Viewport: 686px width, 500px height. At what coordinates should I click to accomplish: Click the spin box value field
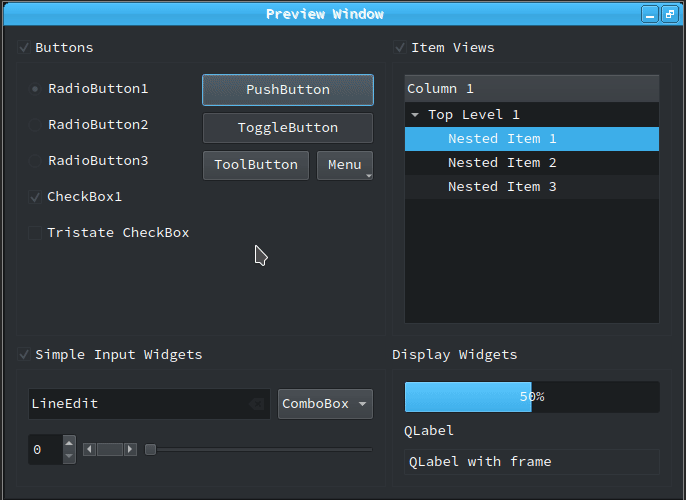point(46,449)
